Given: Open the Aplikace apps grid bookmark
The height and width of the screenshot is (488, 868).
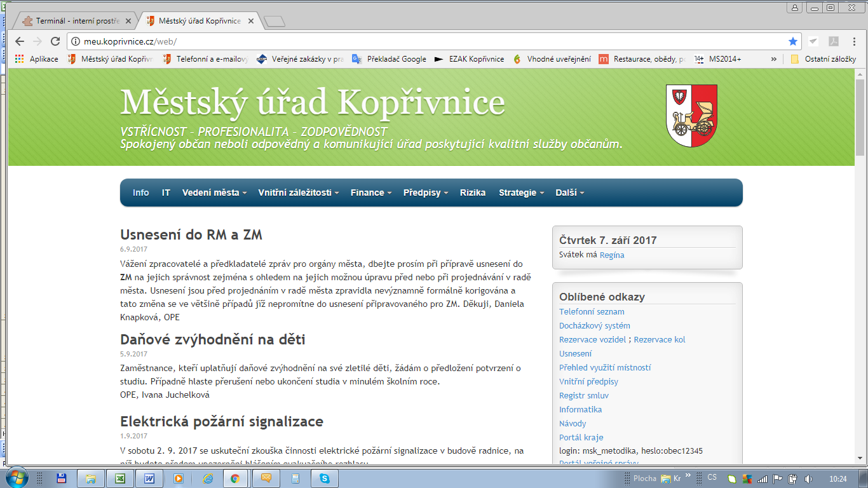Looking at the screenshot, I should 37,59.
